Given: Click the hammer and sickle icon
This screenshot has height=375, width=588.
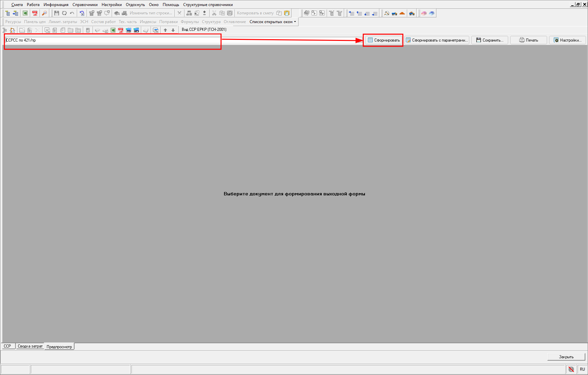Looking at the screenshot, I should click(387, 13).
